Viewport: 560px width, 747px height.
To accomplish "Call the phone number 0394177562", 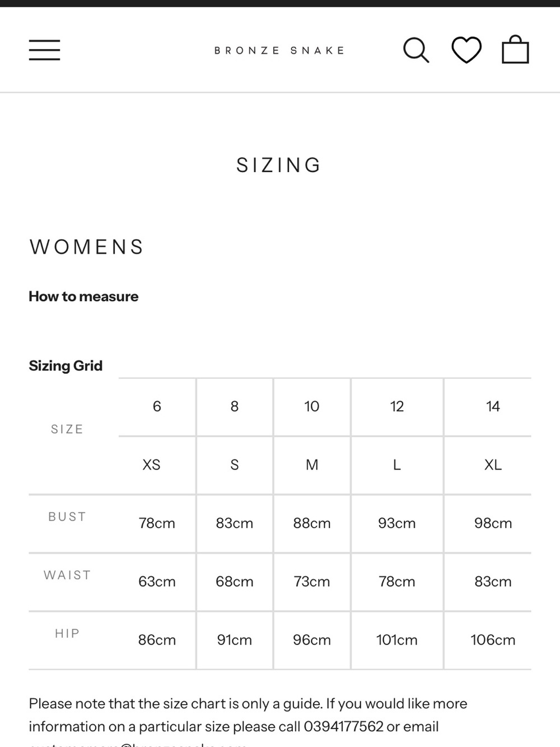I will click(344, 726).
